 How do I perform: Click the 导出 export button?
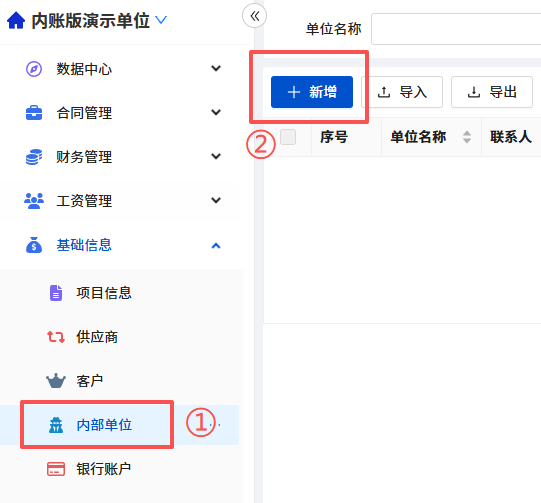[x=492, y=92]
